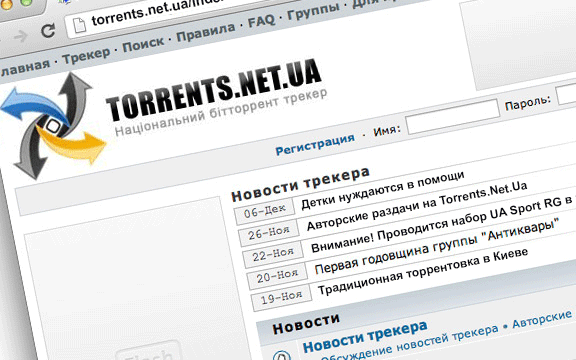The width and height of the screenshot is (576, 360).
Task: Open news 'Традиционная торрентовка в Киеве'
Action: pos(422,271)
